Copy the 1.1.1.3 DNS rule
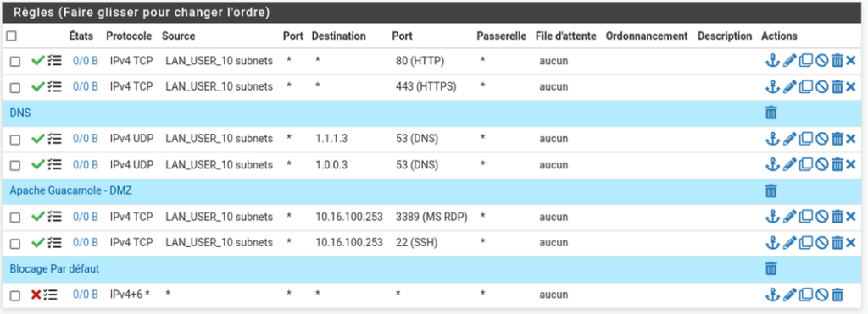 coord(807,138)
